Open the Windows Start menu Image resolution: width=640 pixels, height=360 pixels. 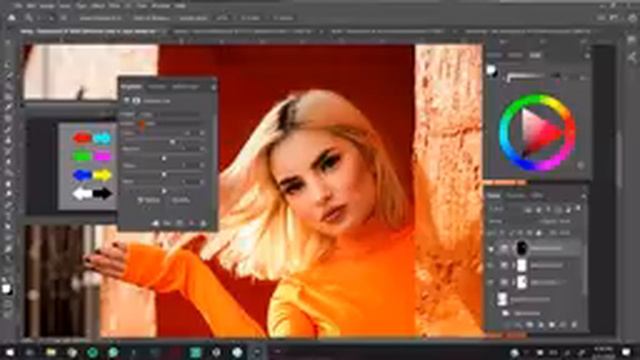(x=10, y=352)
